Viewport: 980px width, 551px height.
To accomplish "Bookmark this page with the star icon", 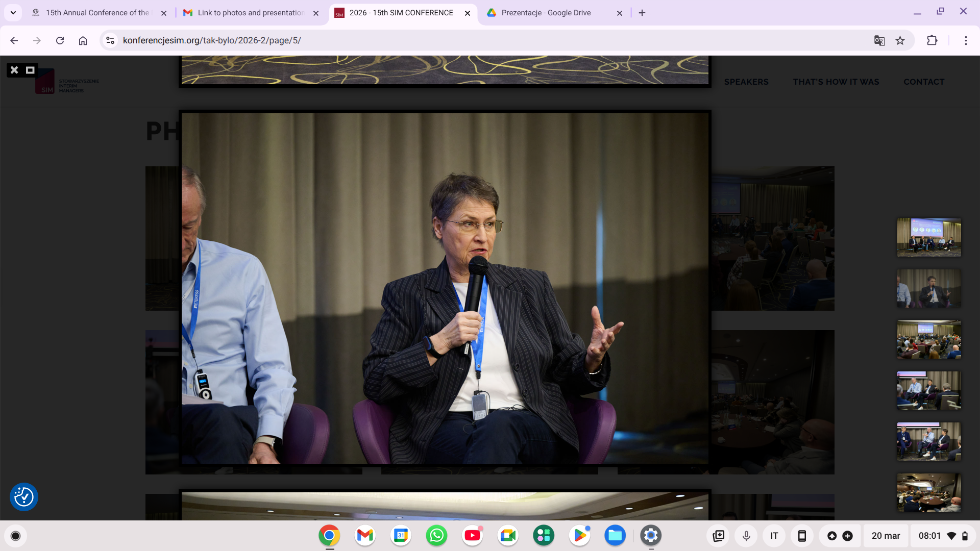I will coord(900,40).
